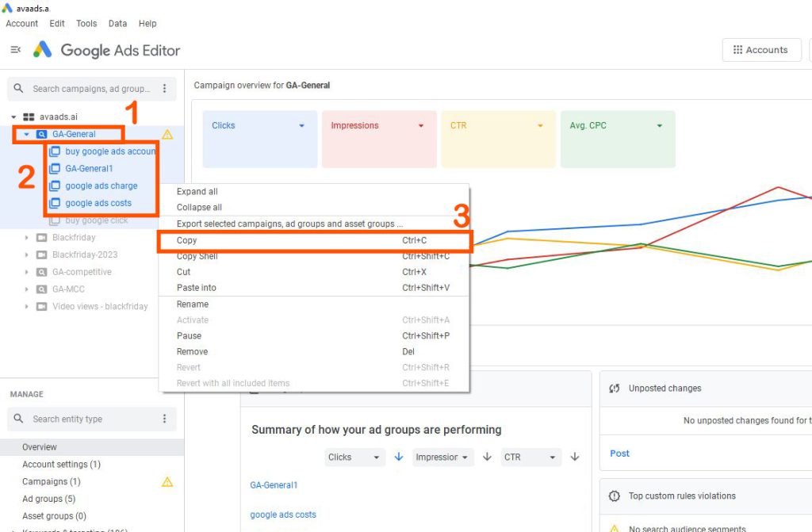812x532 pixels.
Task: Click the ad group icon for GA-General1
Action: coord(55,168)
